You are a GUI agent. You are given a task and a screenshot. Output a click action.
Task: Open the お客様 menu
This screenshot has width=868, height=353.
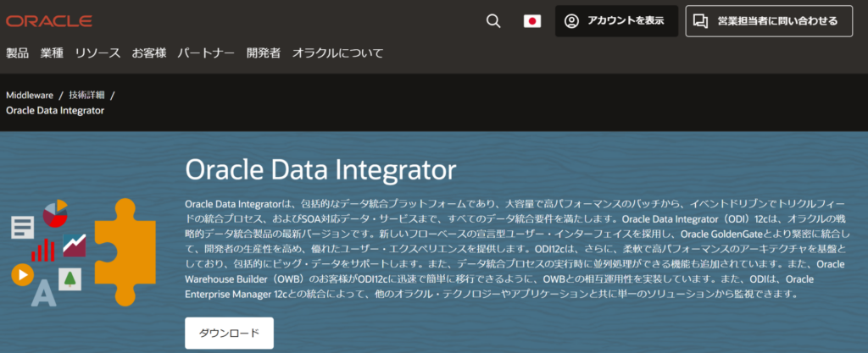(x=149, y=53)
